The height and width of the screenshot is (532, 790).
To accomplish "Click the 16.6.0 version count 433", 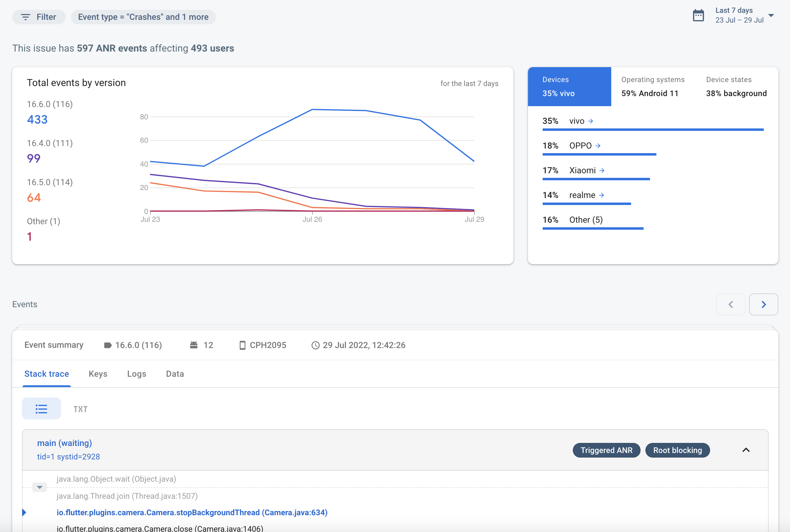I will [37, 120].
